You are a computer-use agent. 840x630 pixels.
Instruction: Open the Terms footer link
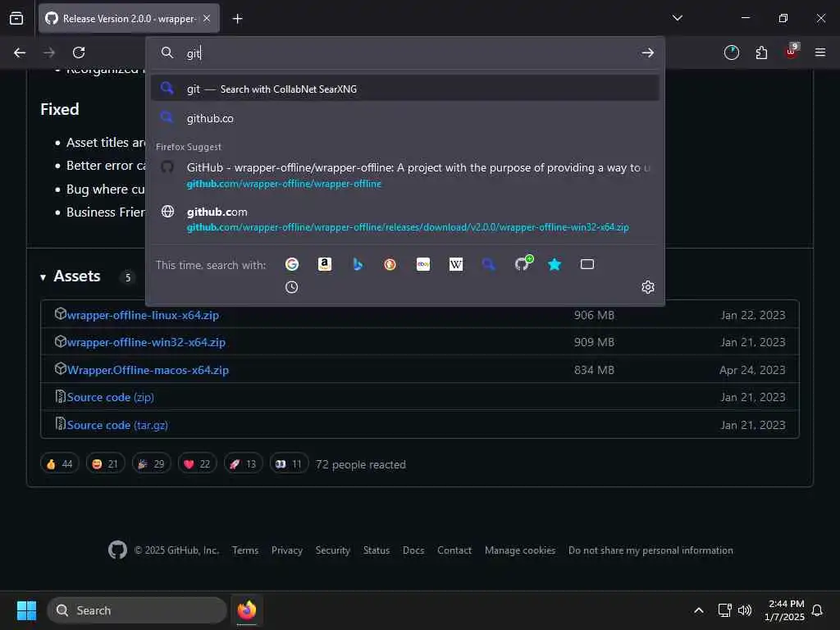[x=245, y=550]
